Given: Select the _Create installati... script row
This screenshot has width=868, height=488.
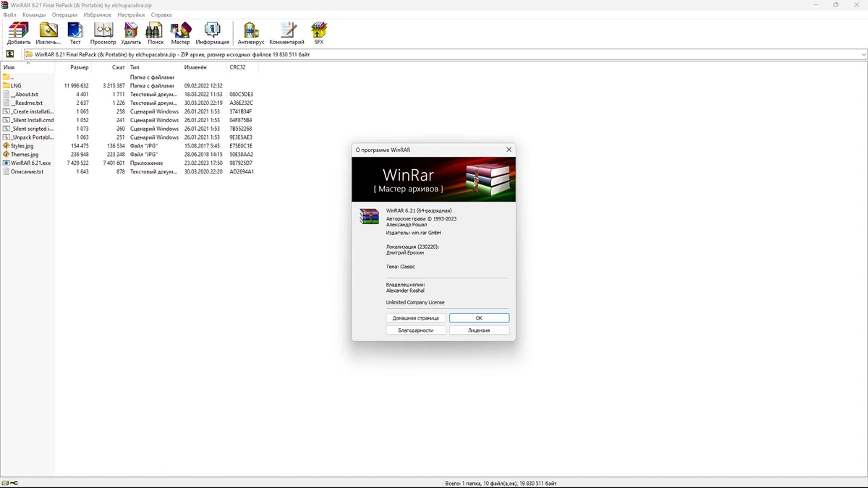Looking at the screenshot, I should (129, 111).
